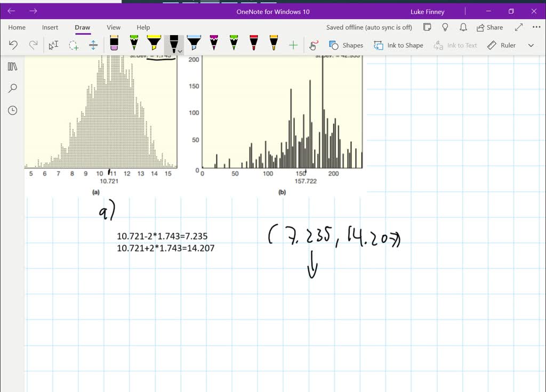546x392 pixels.
Task: Open notification bell alerts
Action: (462, 27)
